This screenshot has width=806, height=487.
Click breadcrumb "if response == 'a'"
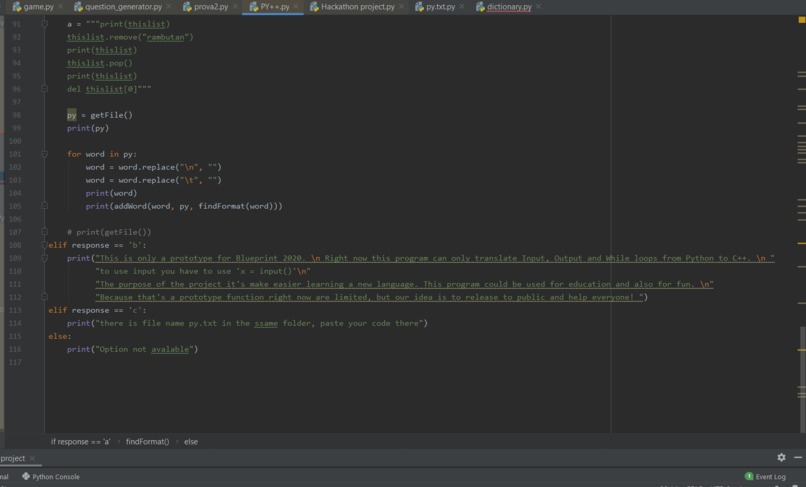80,442
